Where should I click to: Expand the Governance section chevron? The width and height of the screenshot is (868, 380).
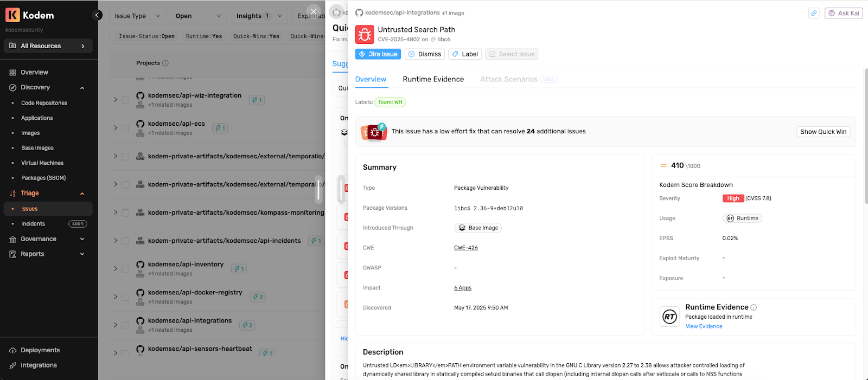82,239
